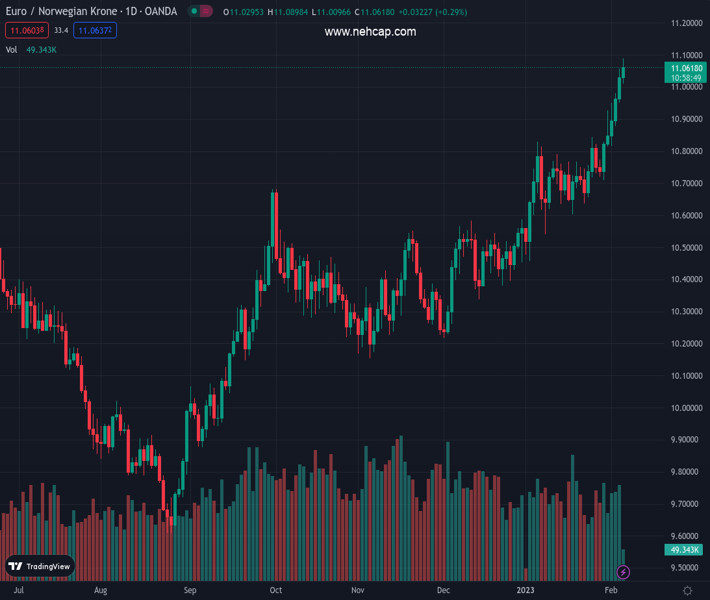This screenshot has height=600, width=710.
Task: Click the 10.50000 level on price scale
Action: (x=686, y=247)
